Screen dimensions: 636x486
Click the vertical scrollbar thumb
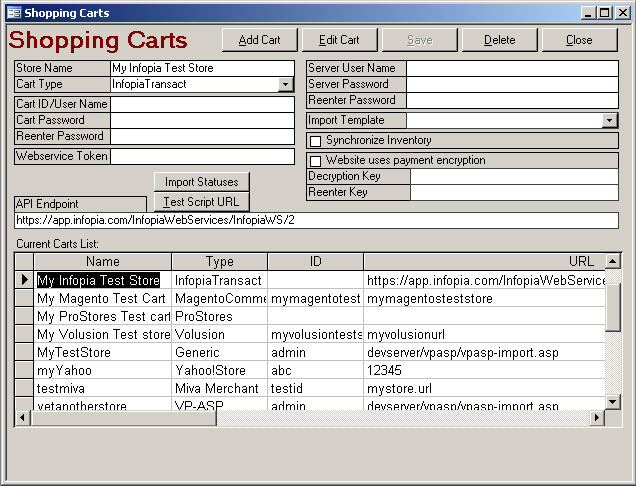click(x=613, y=307)
